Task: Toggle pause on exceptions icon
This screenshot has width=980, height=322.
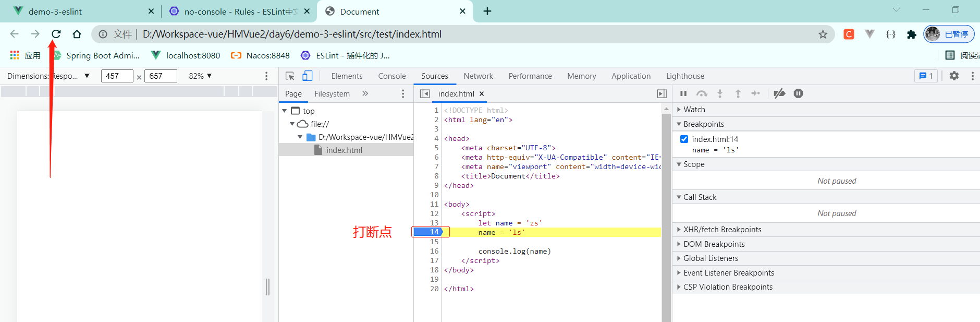Action: pos(798,93)
